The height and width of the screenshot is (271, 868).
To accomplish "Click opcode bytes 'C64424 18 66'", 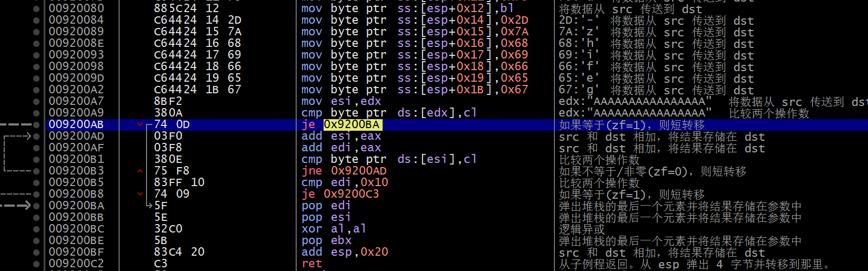I will point(198,66).
